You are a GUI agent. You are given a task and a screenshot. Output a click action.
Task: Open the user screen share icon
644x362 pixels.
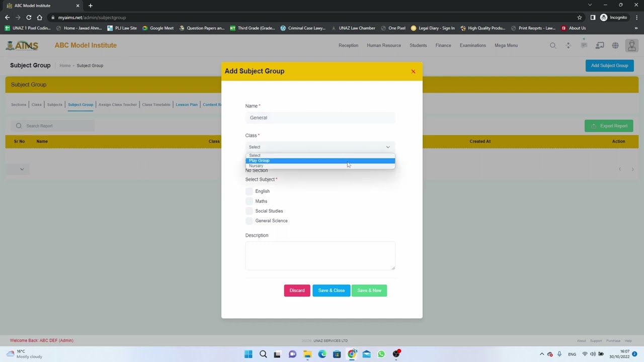point(600,45)
